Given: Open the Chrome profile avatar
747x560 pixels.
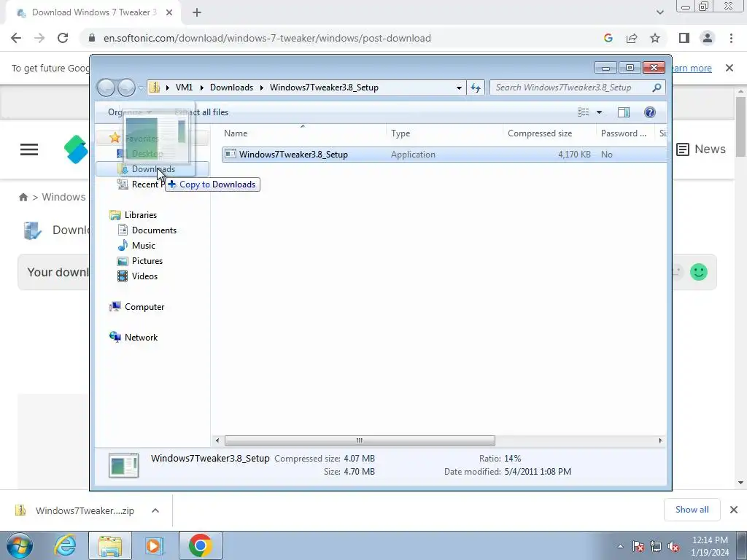Looking at the screenshot, I should [x=708, y=38].
